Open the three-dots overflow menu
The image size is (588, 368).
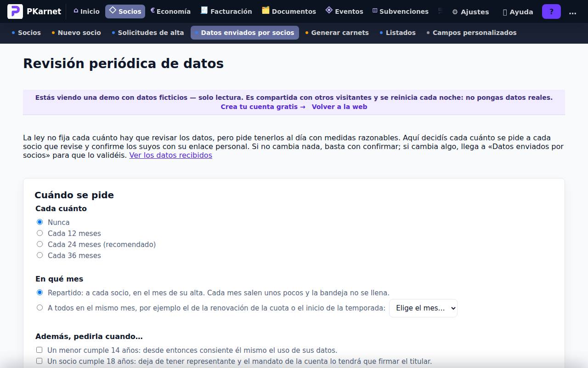click(x=572, y=12)
